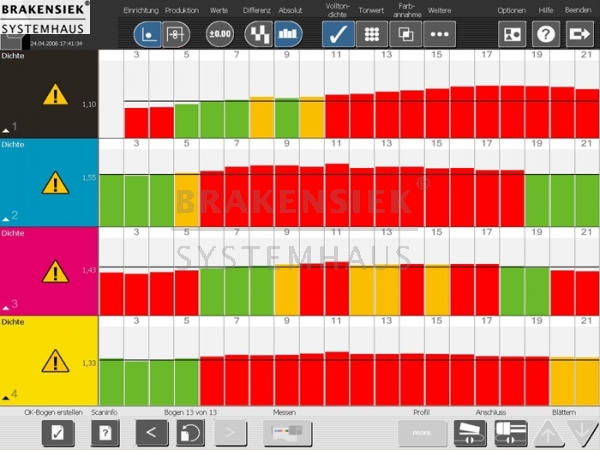Viewport: 600px width, 450px height.
Task: Click the warning icon in yellow channel 4
Action: click(x=55, y=361)
